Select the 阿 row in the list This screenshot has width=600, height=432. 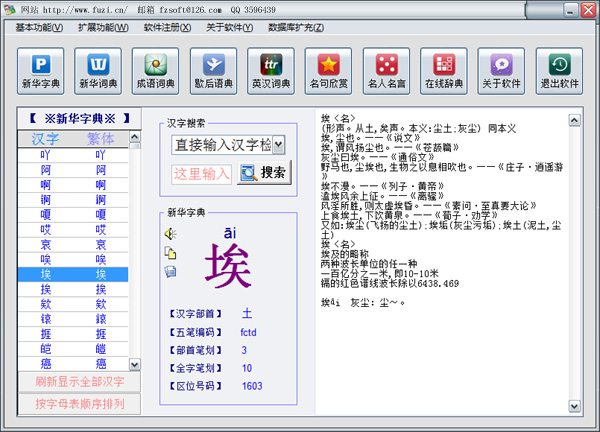(x=73, y=170)
